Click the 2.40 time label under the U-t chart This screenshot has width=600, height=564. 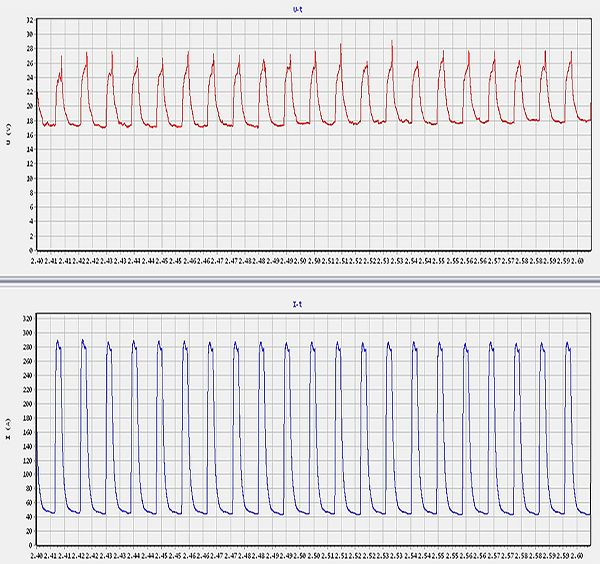pos(38,260)
